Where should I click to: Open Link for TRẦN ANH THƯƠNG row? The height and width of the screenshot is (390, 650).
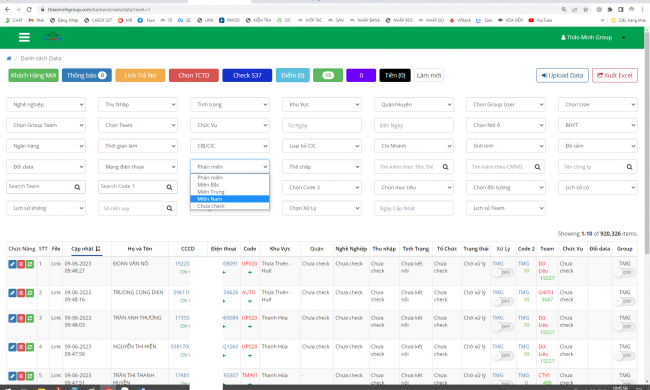56,318
